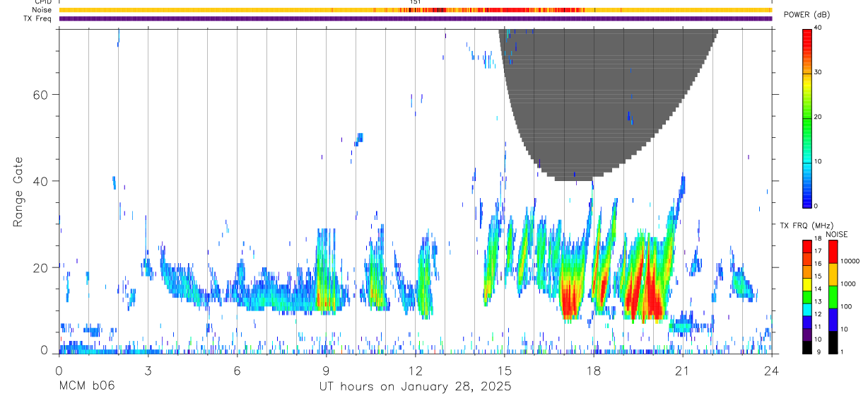
Task: Click the yellow segment of the NOISE legend
Action: coord(833,274)
